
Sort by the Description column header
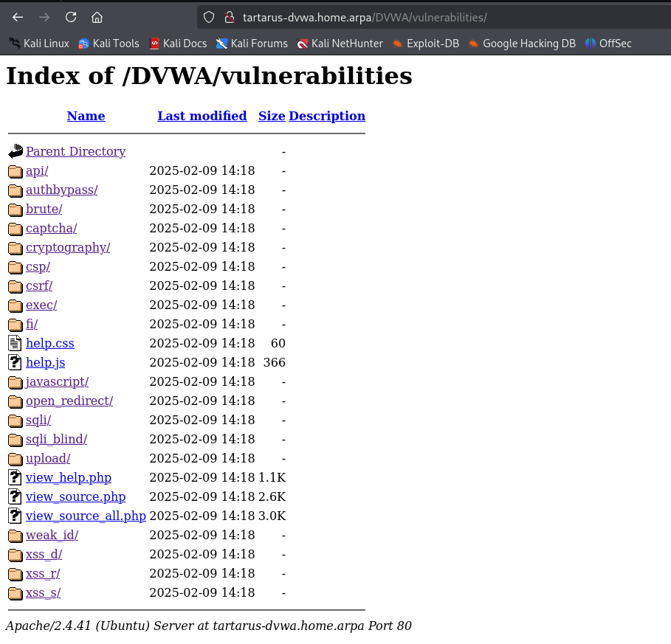pyautogui.click(x=326, y=116)
